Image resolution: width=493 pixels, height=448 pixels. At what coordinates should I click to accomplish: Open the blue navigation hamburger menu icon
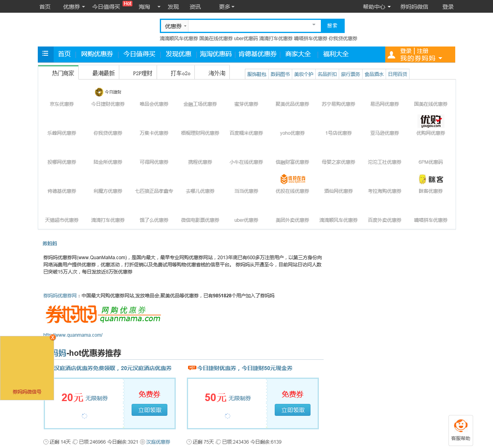pos(45,54)
